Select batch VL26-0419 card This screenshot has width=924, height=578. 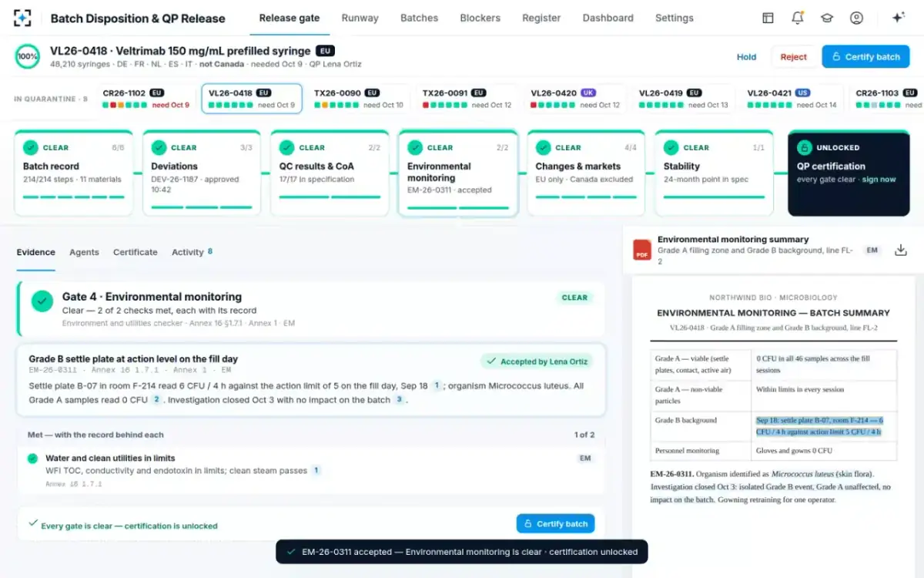pyautogui.click(x=683, y=99)
